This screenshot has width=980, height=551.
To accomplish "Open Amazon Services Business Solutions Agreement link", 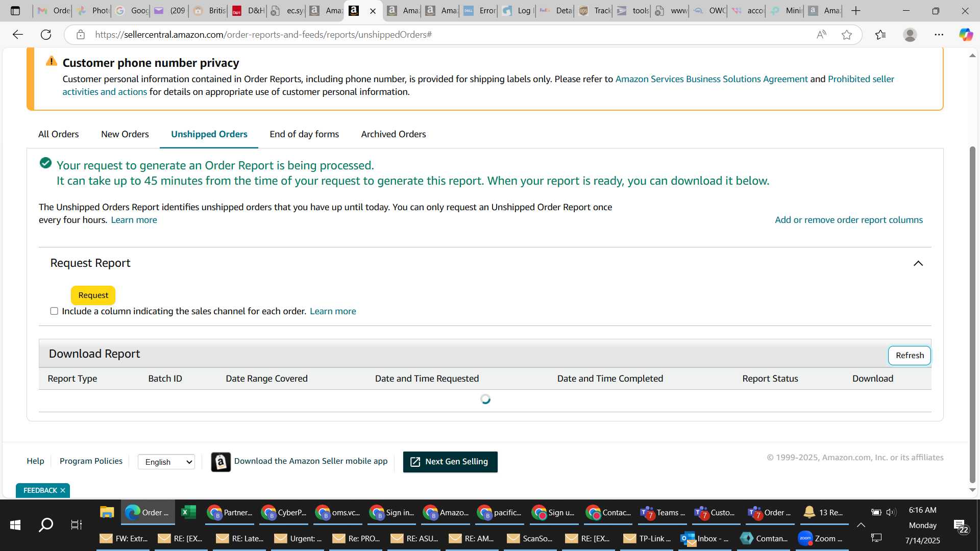I will point(712,79).
